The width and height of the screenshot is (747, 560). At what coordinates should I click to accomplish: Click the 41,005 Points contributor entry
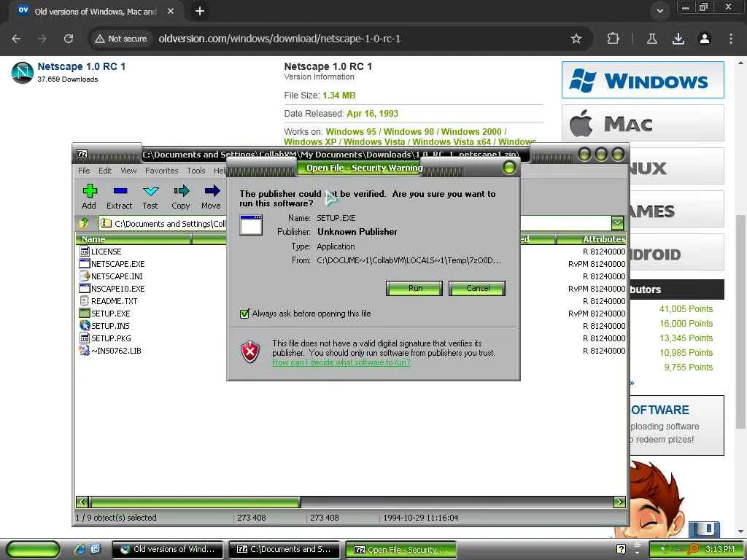(x=686, y=309)
